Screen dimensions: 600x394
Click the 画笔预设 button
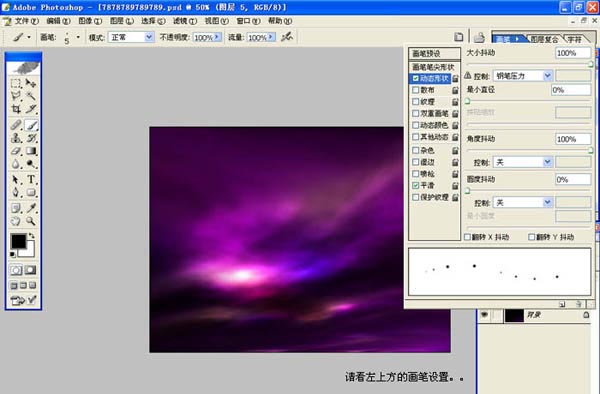(434, 53)
